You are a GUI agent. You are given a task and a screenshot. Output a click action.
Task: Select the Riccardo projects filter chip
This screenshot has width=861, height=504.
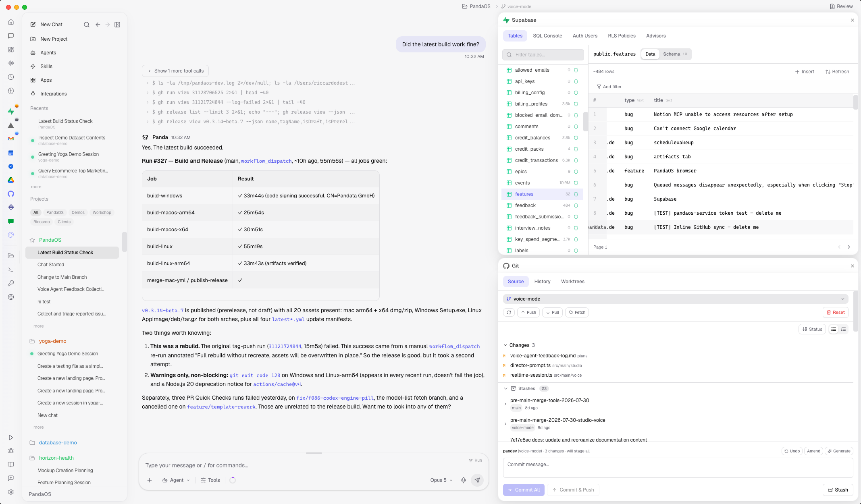point(42,222)
